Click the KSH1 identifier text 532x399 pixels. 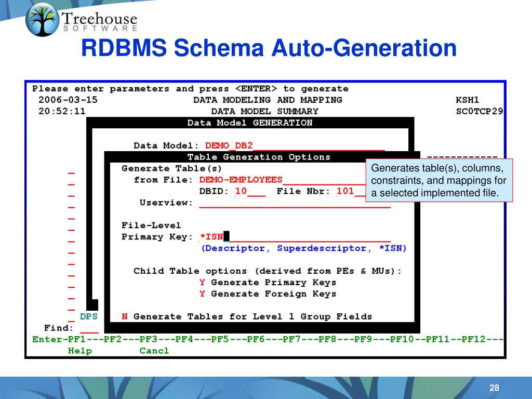point(468,100)
